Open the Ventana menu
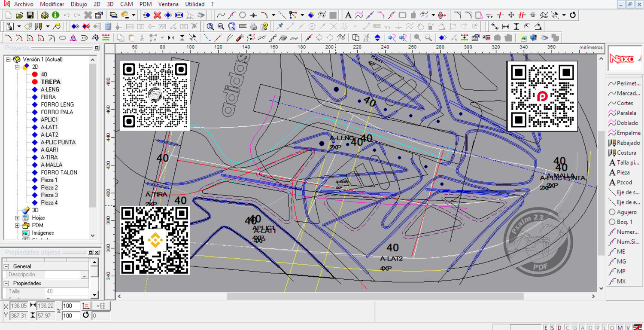644x330 pixels. 168,4
